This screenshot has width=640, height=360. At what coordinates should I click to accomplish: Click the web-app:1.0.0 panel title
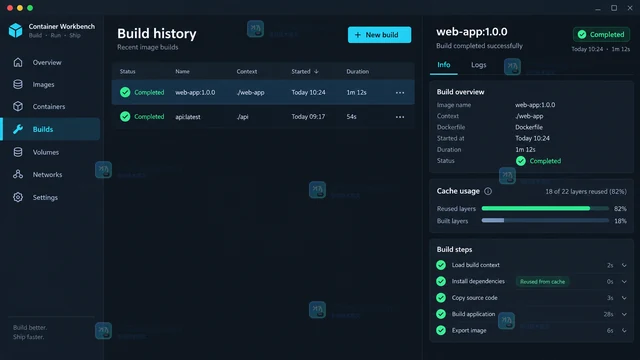pos(472,32)
